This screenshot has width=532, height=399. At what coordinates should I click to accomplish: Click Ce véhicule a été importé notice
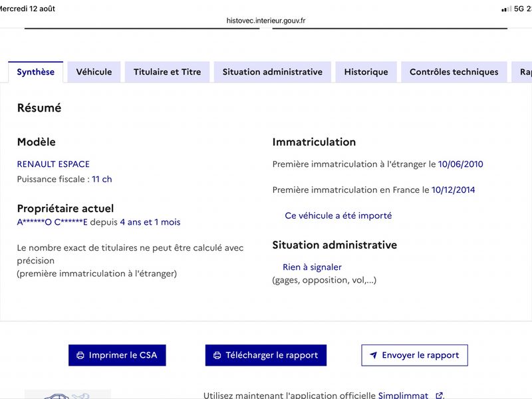[x=338, y=215]
